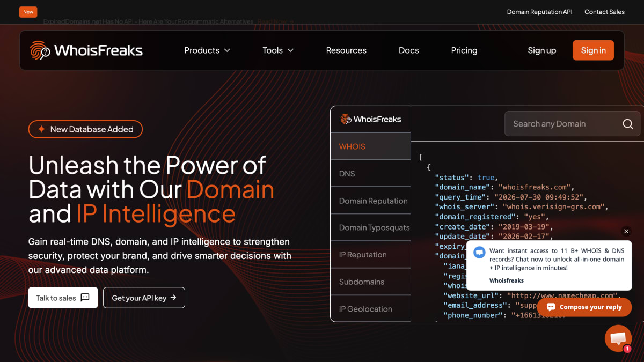Click the "website_url" JSON line
Image resolution: width=644 pixels, height=362 pixels.
[532, 295]
